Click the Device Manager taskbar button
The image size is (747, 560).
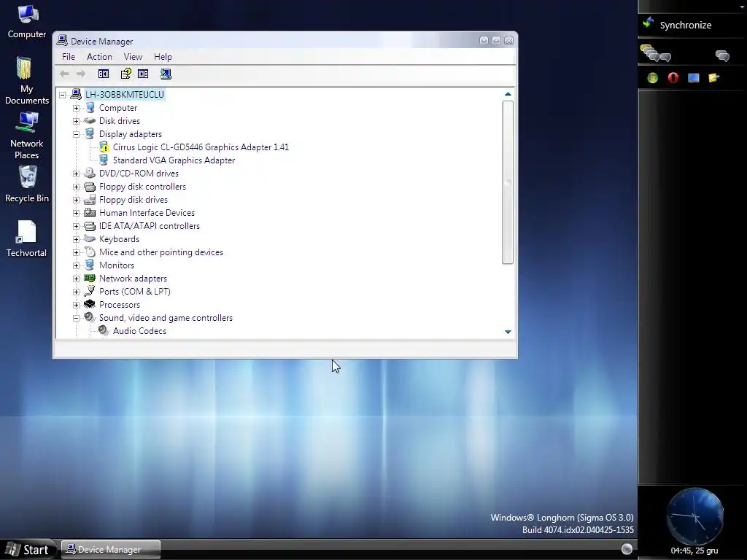point(111,550)
